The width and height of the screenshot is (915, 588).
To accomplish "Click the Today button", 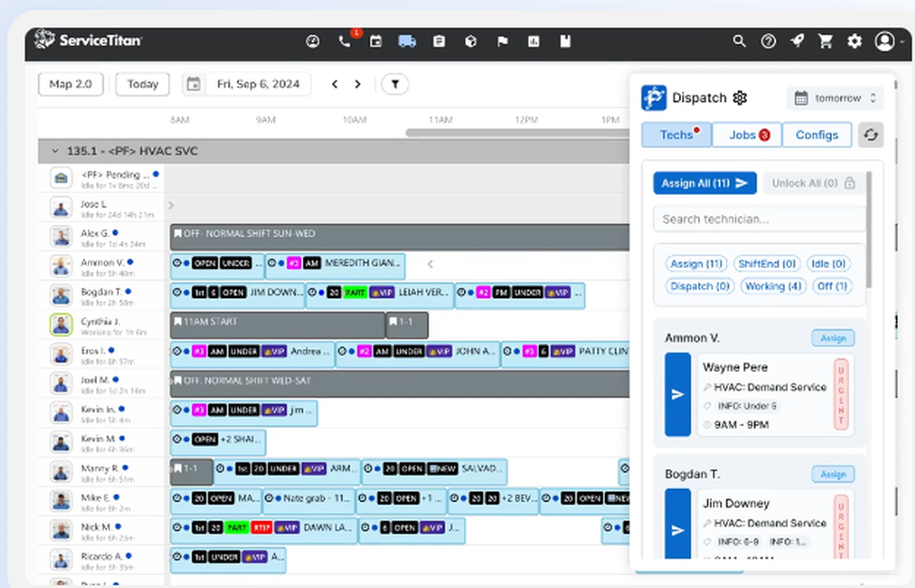I will 143,84.
